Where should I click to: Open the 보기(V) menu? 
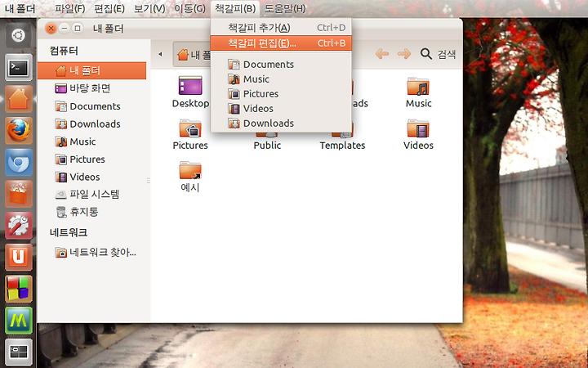149,8
